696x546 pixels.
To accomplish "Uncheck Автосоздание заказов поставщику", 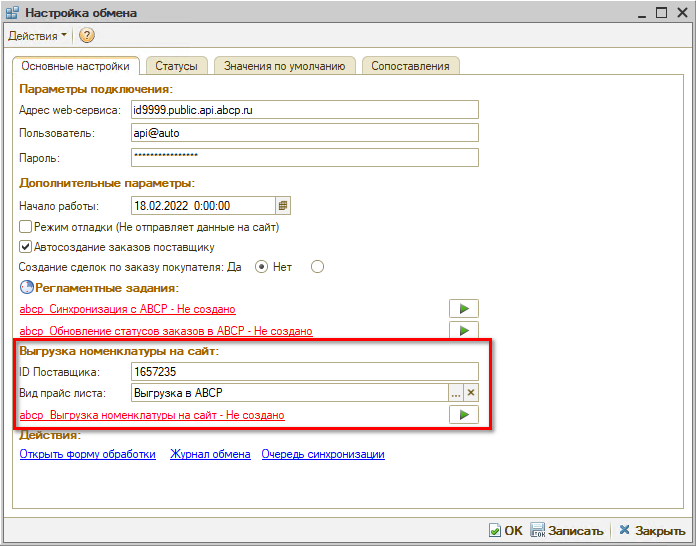I will click(25, 247).
